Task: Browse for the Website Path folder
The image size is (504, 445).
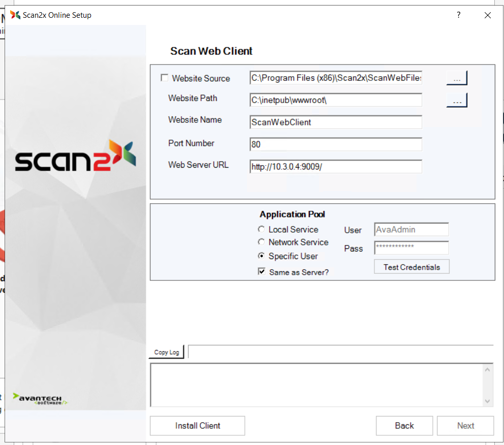Action: tap(456, 101)
